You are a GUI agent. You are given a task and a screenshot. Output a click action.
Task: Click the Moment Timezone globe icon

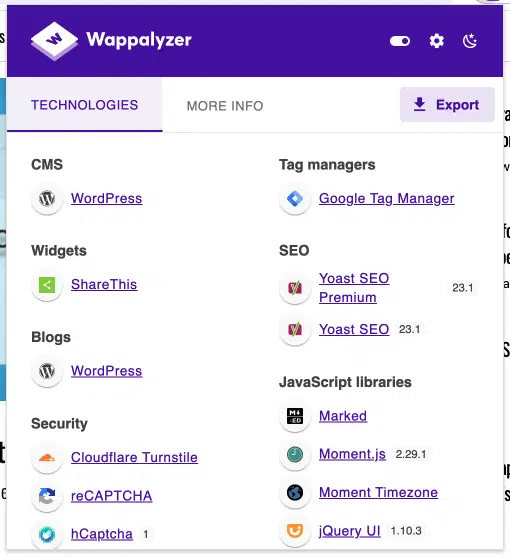pyautogui.click(x=295, y=493)
